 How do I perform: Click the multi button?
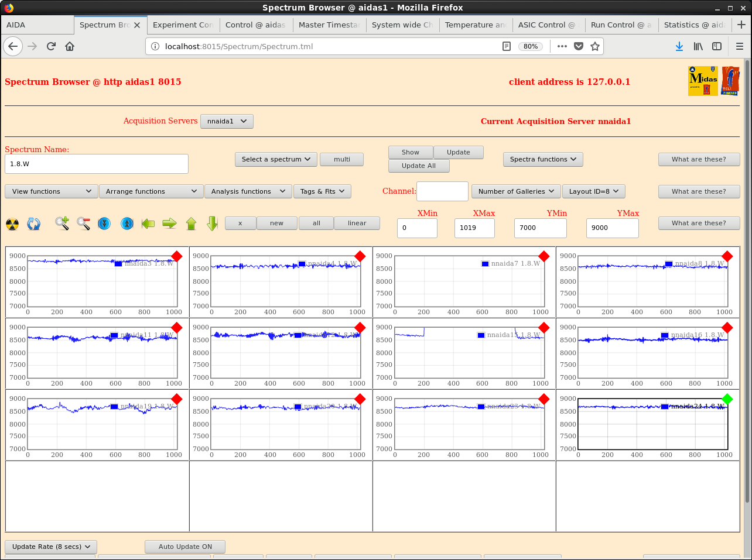tap(342, 159)
